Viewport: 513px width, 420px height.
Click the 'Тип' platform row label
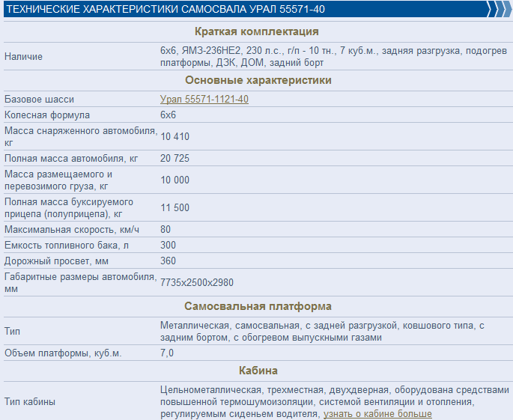[x=12, y=332]
